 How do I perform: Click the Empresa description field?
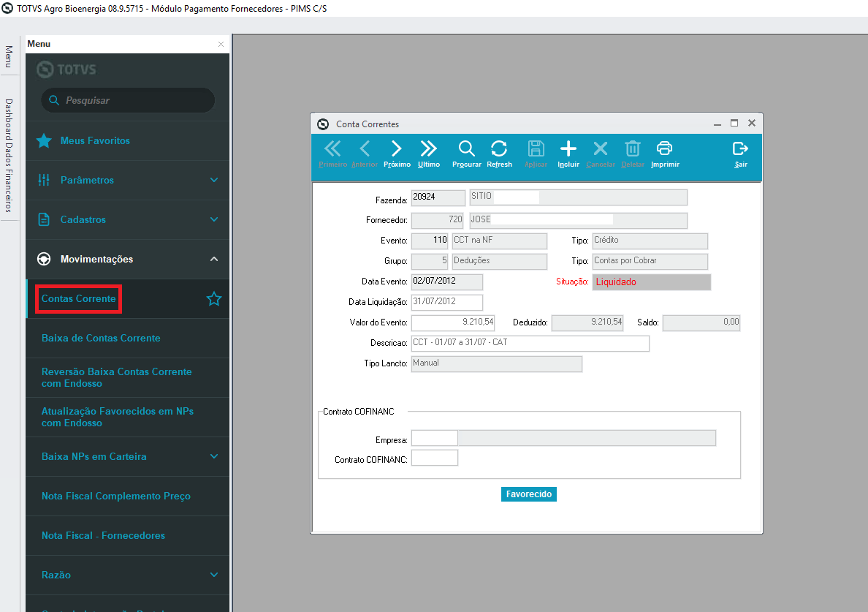coord(587,438)
